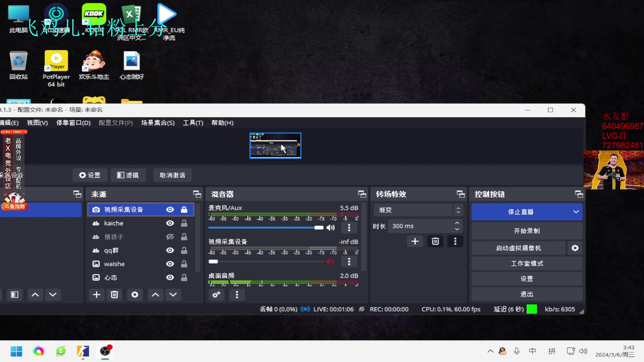Image resolution: width=644 pixels, height=362 pixels.
Task: Open source properties with the gear icon
Action: pos(135,295)
